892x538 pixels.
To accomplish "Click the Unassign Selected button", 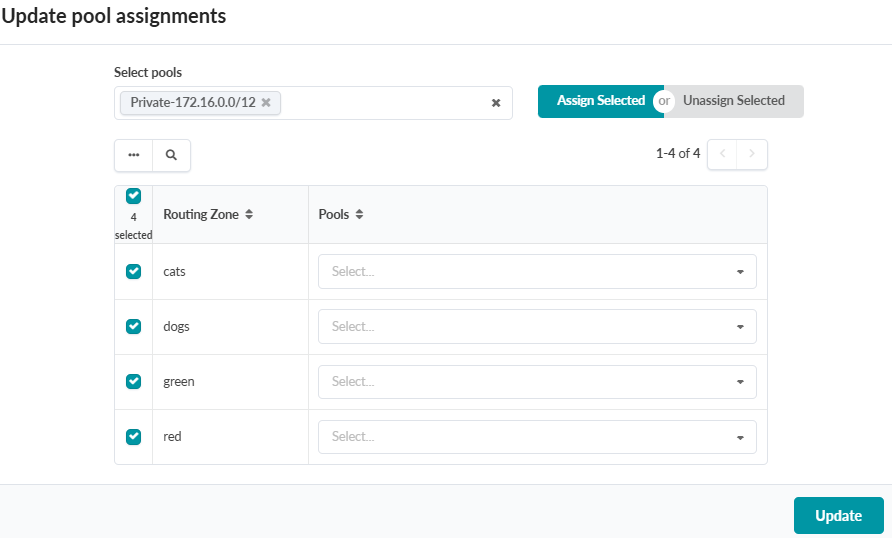I will pyautogui.click(x=736, y=101).
